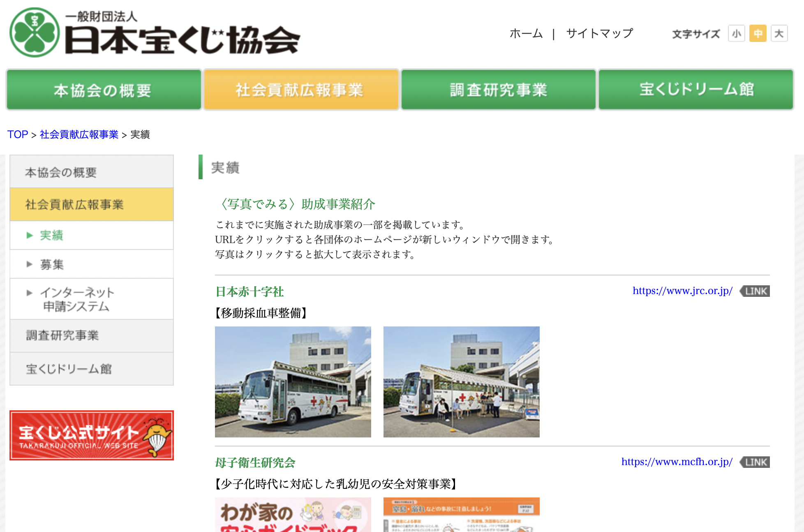The height and width of the screenshot is (532, 804).
Task: Open 宝くじ公式サイト red banner
Action: (x=92, y=435)
